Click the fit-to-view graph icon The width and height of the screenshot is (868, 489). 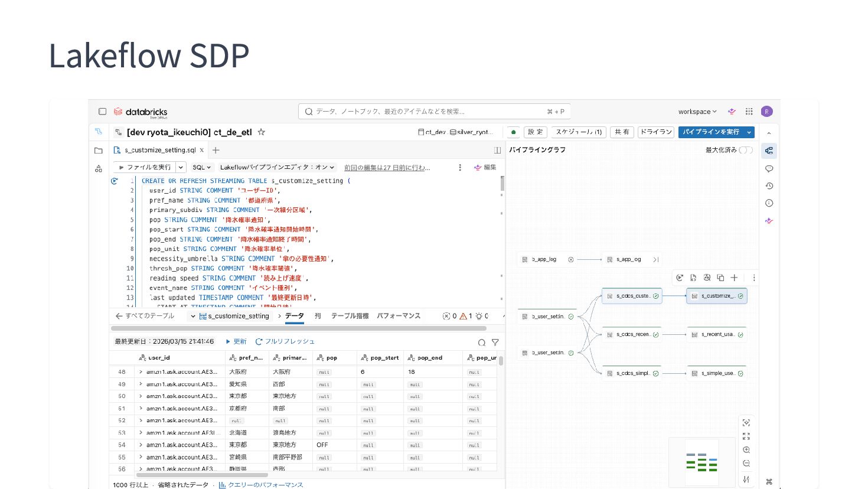pyautogui.click(x=746, y=436)
